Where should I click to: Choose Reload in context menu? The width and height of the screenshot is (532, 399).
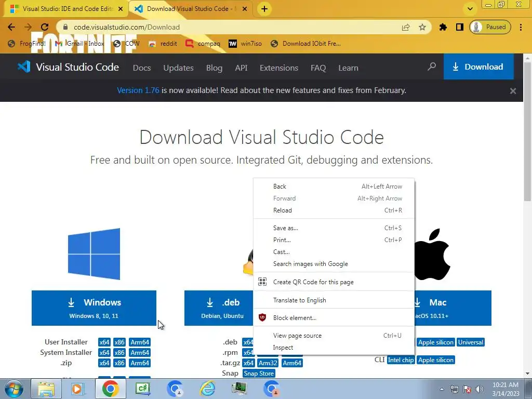point(334,210)
